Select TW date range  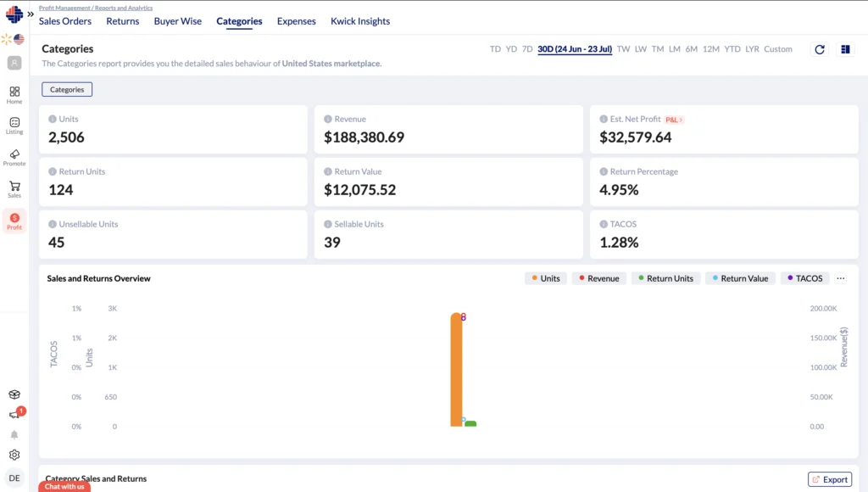pyautogui.click(x=623, y=48)
